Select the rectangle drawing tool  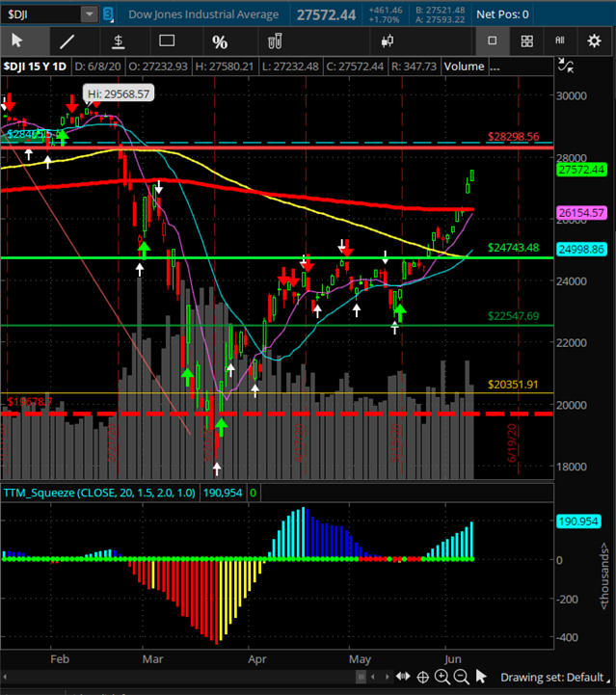tap(167, 41)
